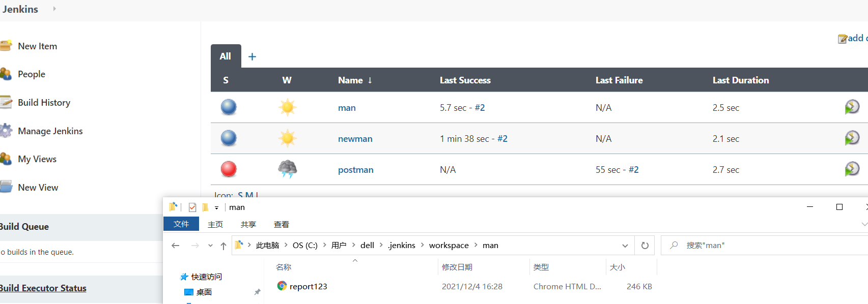This screenshot has width=868, height=304.
Task: Open Build Executor Status link
Action: tap(43, 288)
